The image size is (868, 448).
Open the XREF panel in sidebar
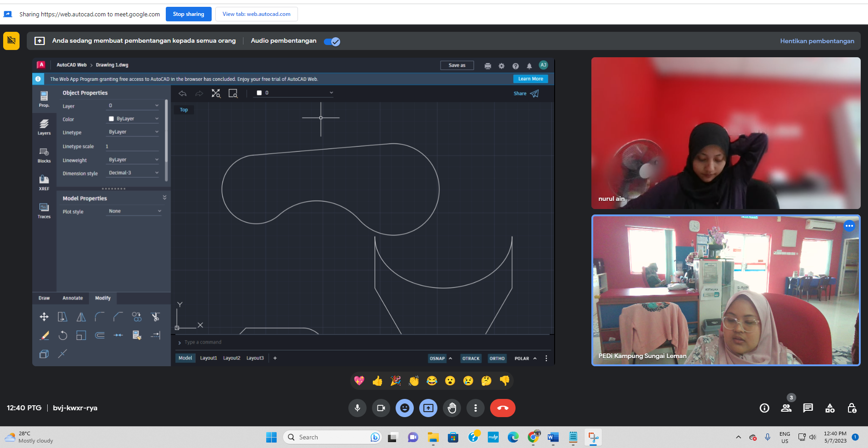44,182
